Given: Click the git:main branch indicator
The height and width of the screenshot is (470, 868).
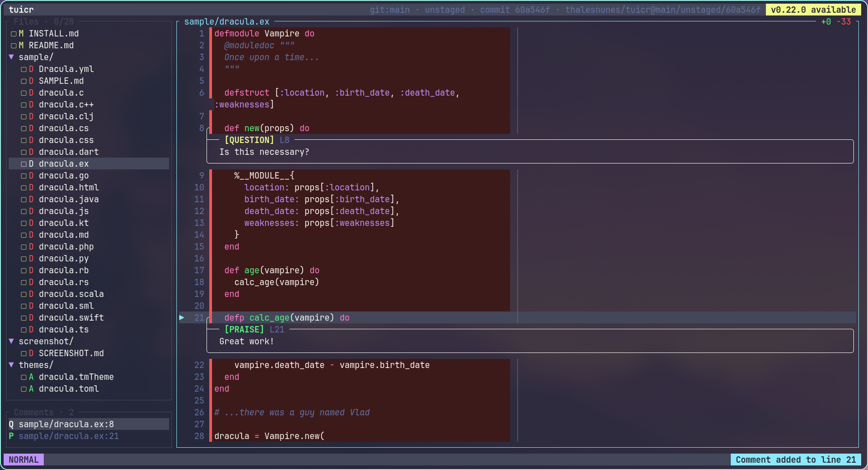Looking at the screenshot, I should tap(390, 10).
